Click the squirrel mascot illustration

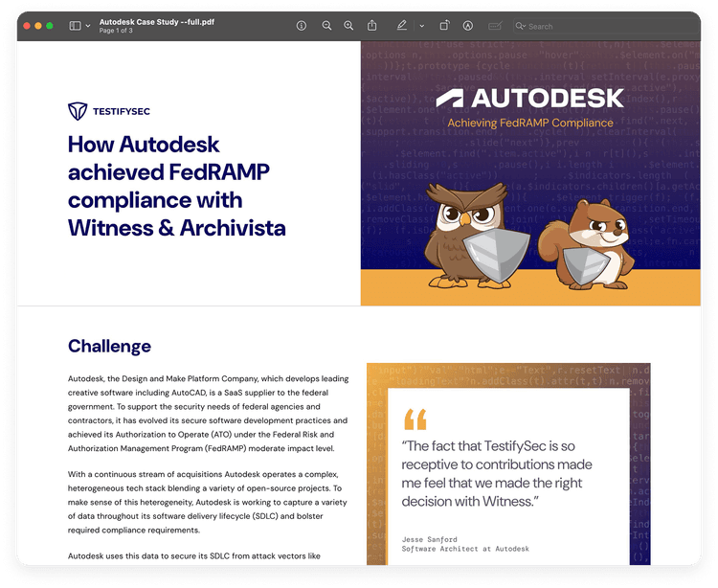pos(587,245)
